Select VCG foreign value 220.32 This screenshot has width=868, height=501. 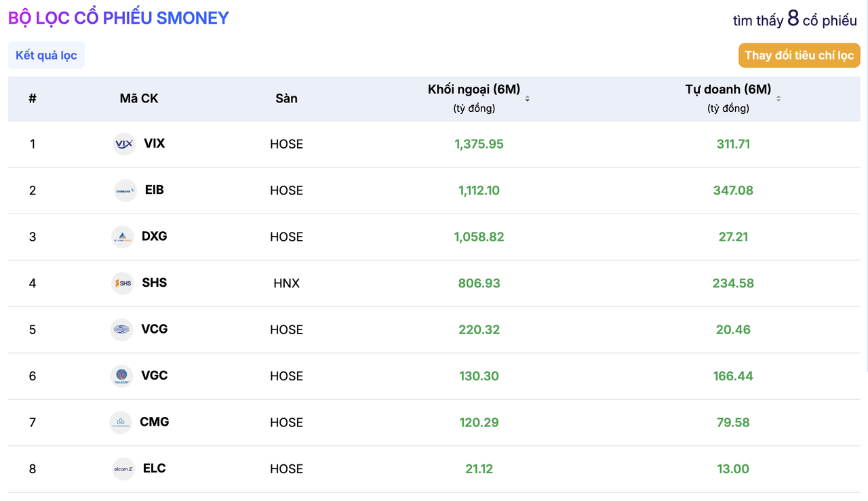coord(479,330)
